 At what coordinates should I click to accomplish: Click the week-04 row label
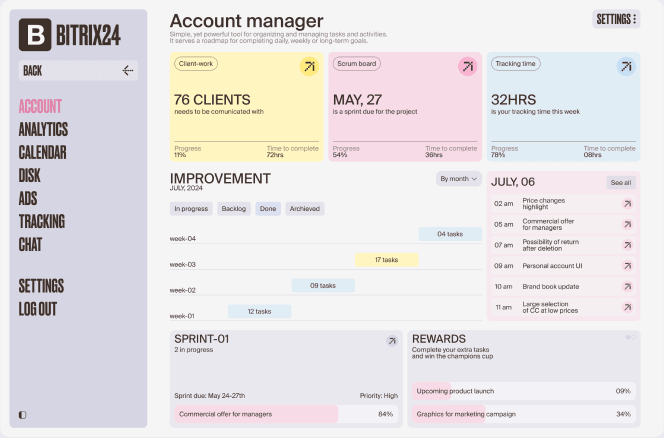point(183,238)
